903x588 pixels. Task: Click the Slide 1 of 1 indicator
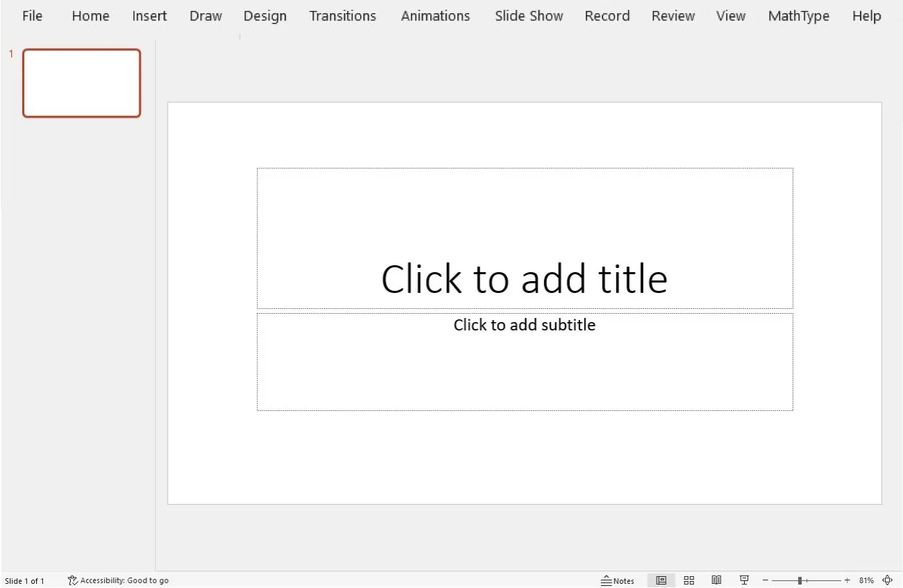coord(26,580)
